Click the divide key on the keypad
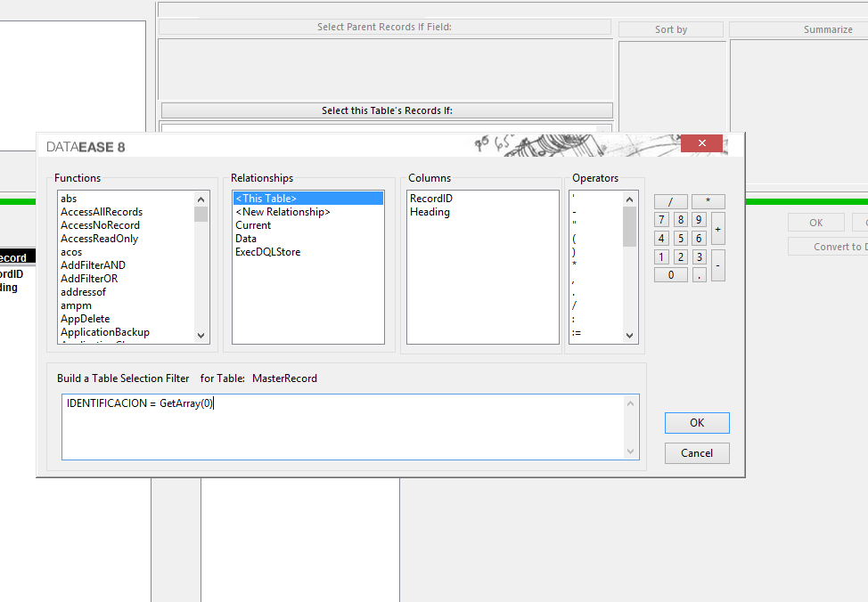Viewport: 868px width, 602px height. click(x=670, y=201)
